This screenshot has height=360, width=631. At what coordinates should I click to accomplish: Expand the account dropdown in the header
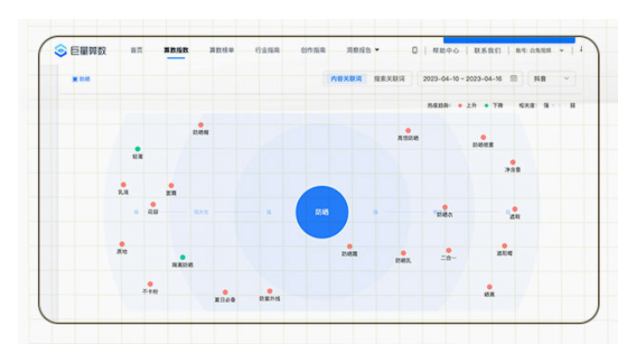pos(540,51)
